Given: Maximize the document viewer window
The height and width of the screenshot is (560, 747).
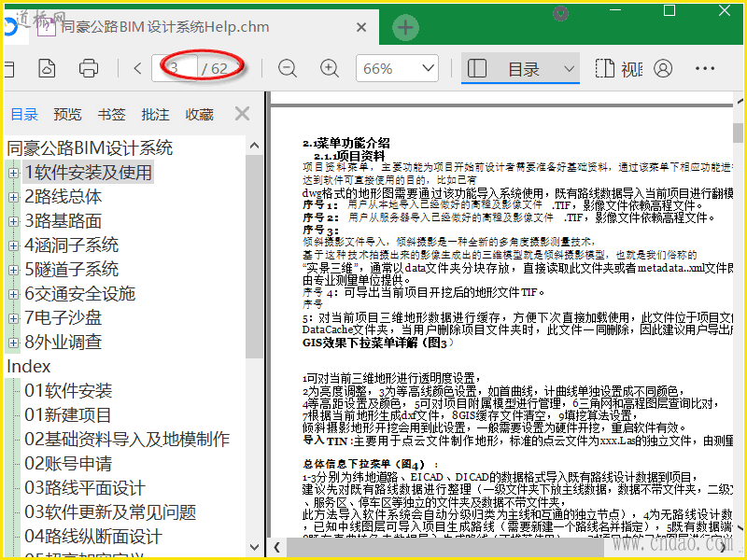Looking at the screenshot, I should point(669,10).
